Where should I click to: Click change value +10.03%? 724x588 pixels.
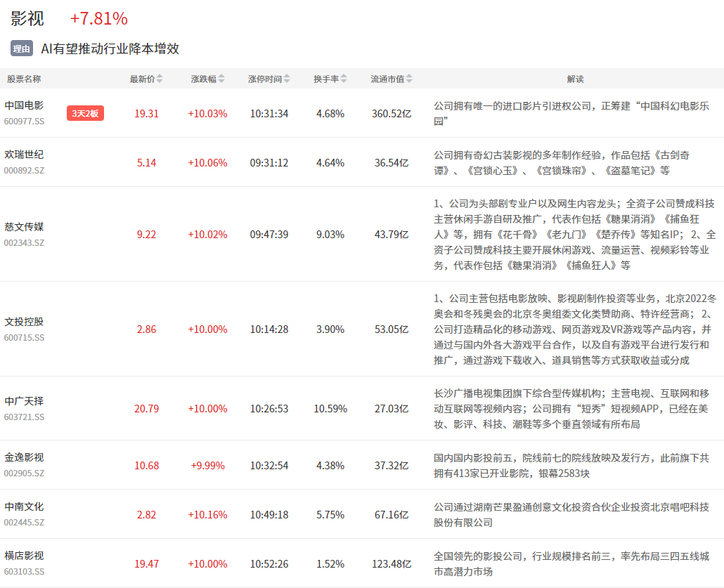[x=207, y=114]
